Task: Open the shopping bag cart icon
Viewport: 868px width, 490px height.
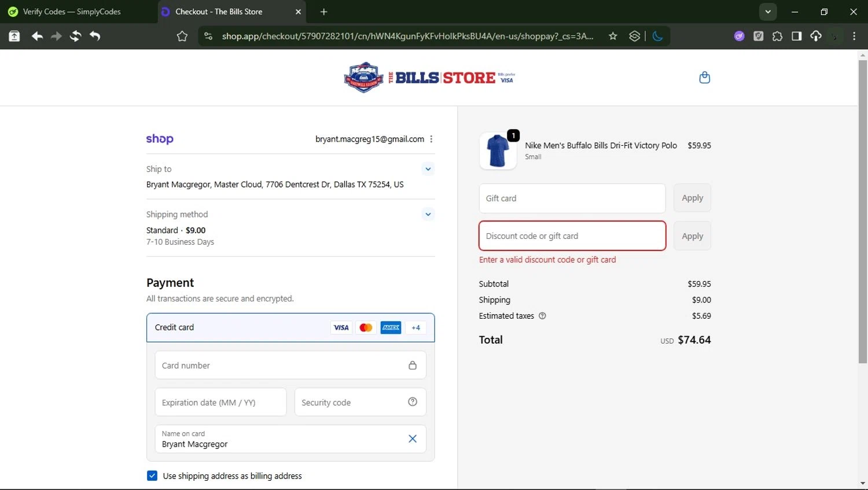Action: [x=704, y=77]
